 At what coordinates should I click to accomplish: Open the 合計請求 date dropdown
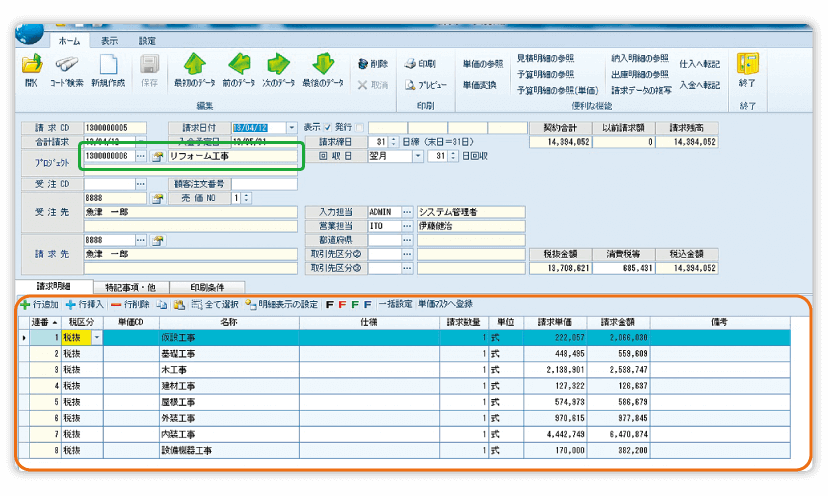140,142
